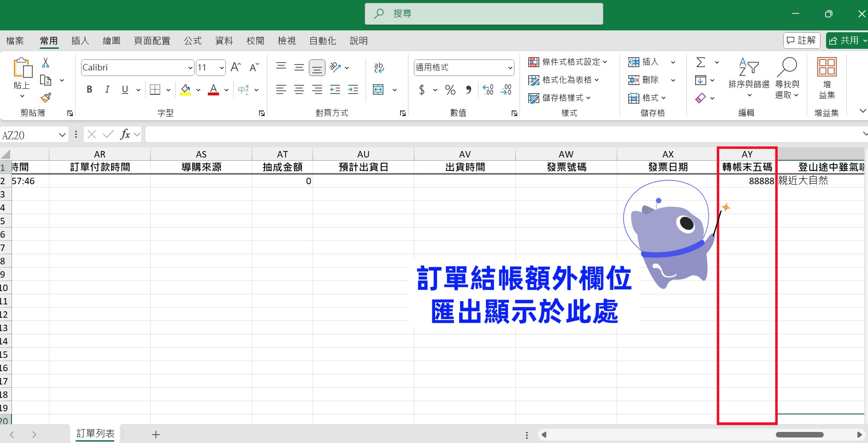Toggle bold formatting

[89, 89]
